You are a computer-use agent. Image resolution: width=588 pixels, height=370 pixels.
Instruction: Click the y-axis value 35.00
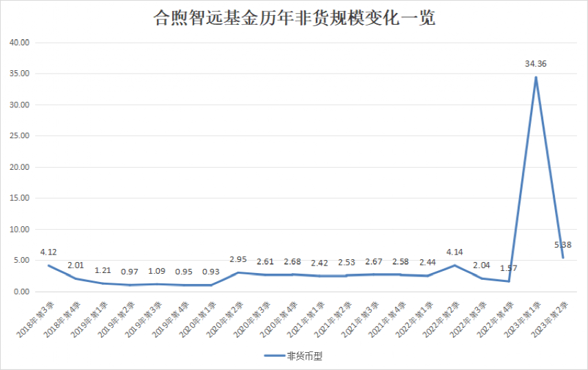tap(19, 74)
